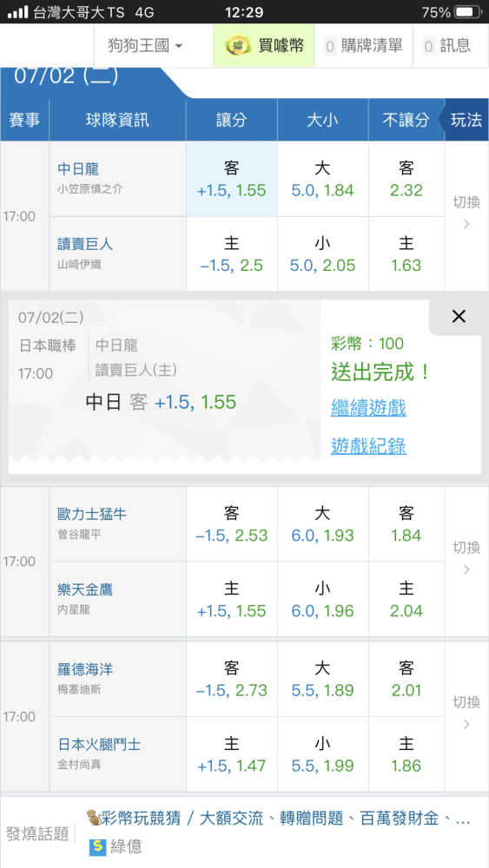Viewport: 489px width, 868px height.
Task: Open 狗狗王國 dropdown menu
Action: [x=146, y=46]
